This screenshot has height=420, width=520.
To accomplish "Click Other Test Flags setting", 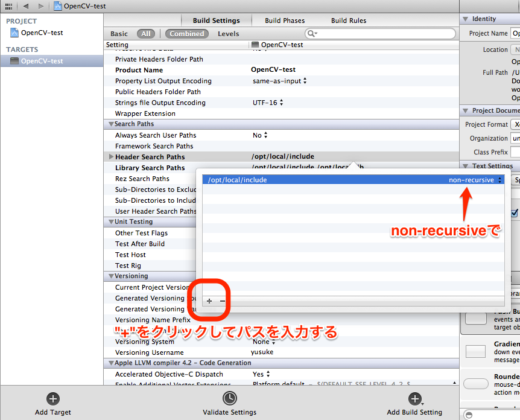I will click(x=141, y=233).
